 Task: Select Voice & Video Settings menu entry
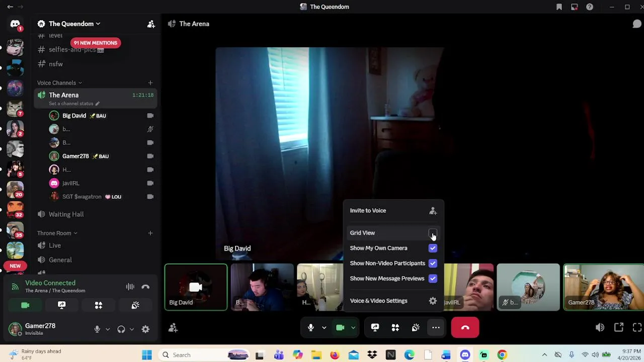coord(393,301)
